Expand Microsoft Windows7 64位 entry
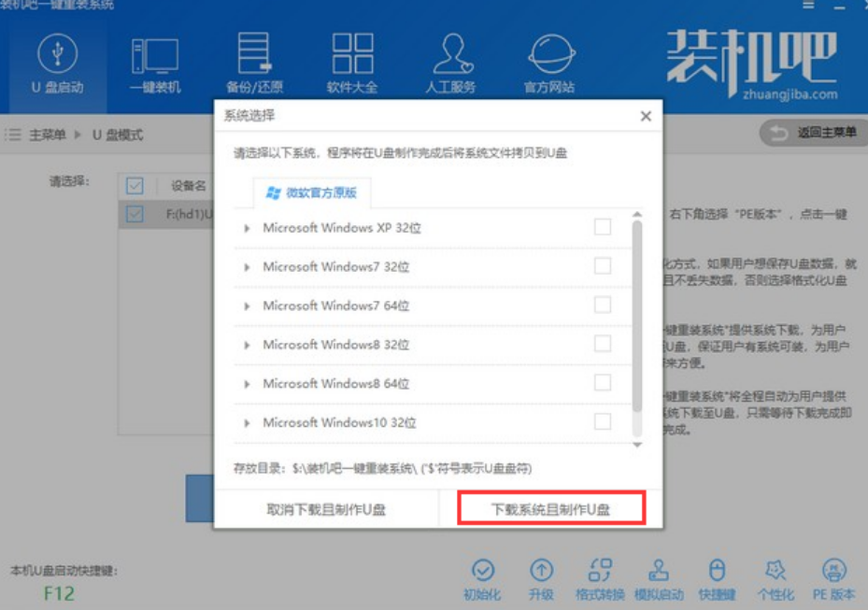 coord(247,306)
